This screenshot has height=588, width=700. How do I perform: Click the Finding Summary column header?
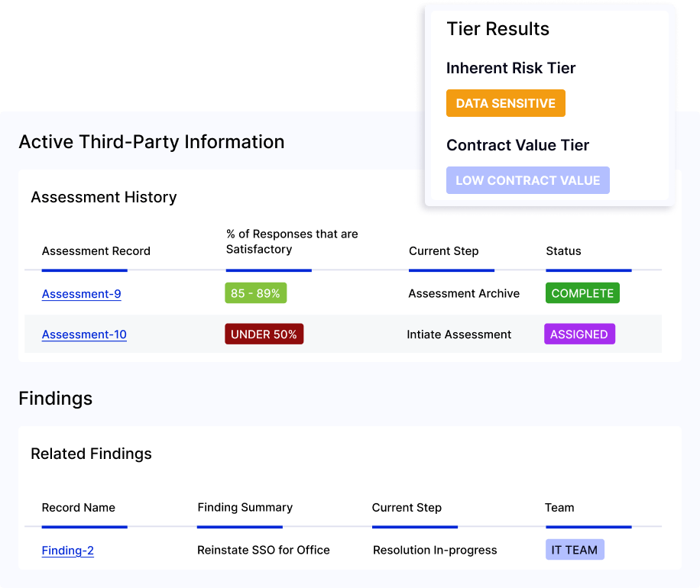[245, 508]
